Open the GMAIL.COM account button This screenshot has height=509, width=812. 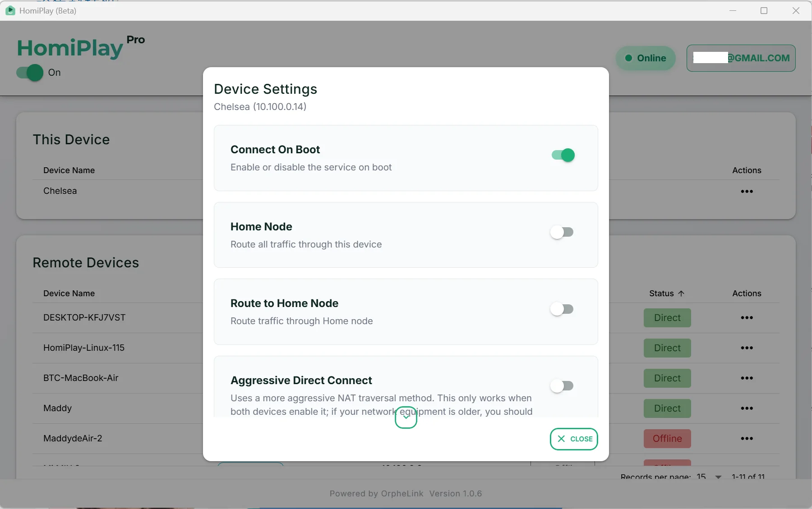click(x=741, y=58)
